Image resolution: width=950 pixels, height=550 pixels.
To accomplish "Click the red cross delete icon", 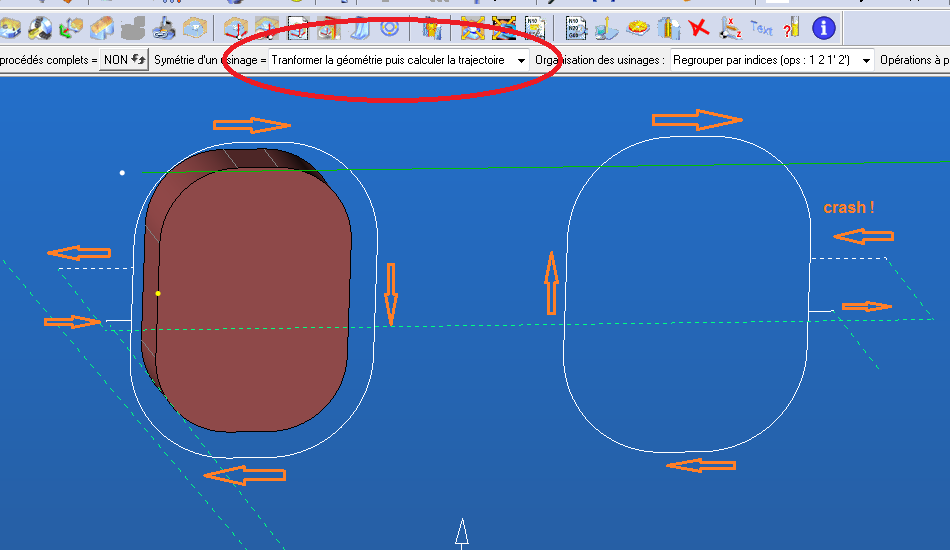I will pos(699,28).
